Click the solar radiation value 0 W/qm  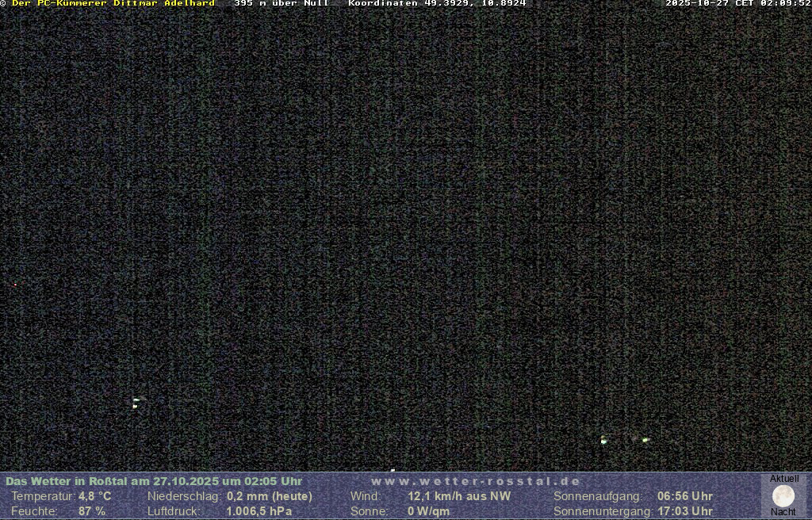pyautogui.click(x=428, y=511)
